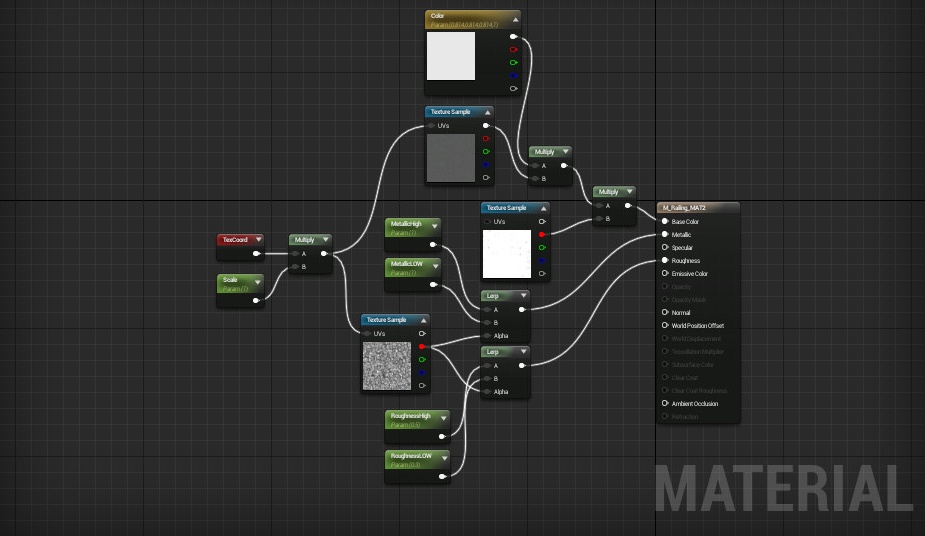The height and width of the screenshot is (536, 925).
Task: Click the blue output pin of Color node
Action: pos(513,75)
